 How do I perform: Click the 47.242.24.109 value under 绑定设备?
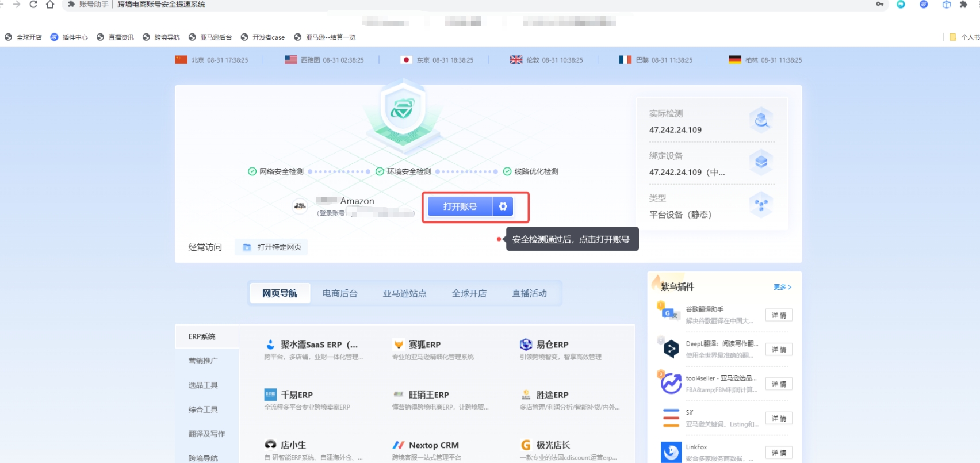(687, 172)
